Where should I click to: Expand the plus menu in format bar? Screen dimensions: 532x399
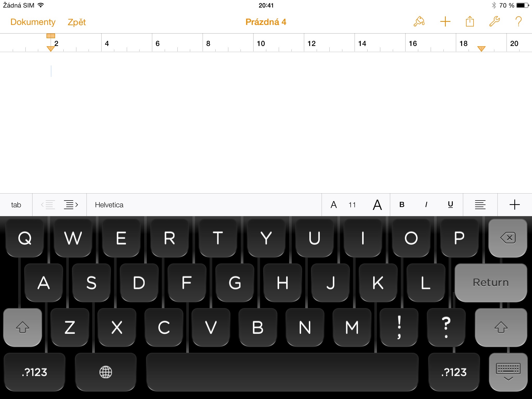point(514,205)
